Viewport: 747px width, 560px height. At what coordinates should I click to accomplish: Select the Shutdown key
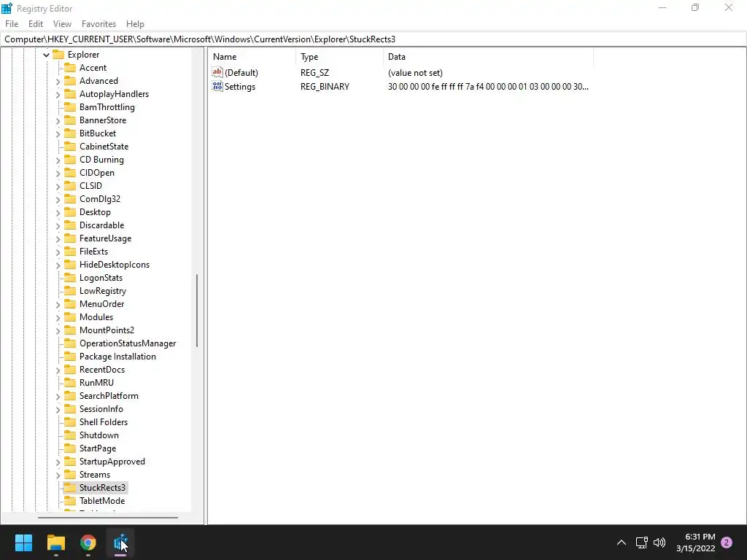[99, 435]
